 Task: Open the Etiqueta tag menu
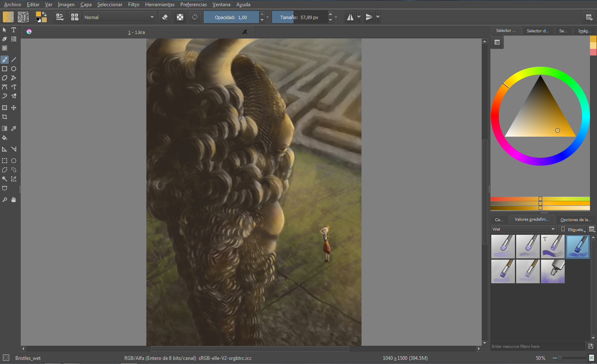click(573, 229)
